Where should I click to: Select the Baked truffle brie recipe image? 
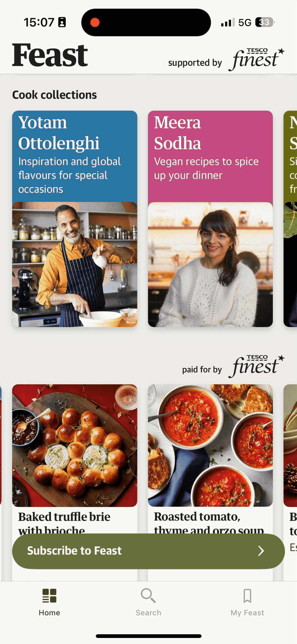point(75,445)
